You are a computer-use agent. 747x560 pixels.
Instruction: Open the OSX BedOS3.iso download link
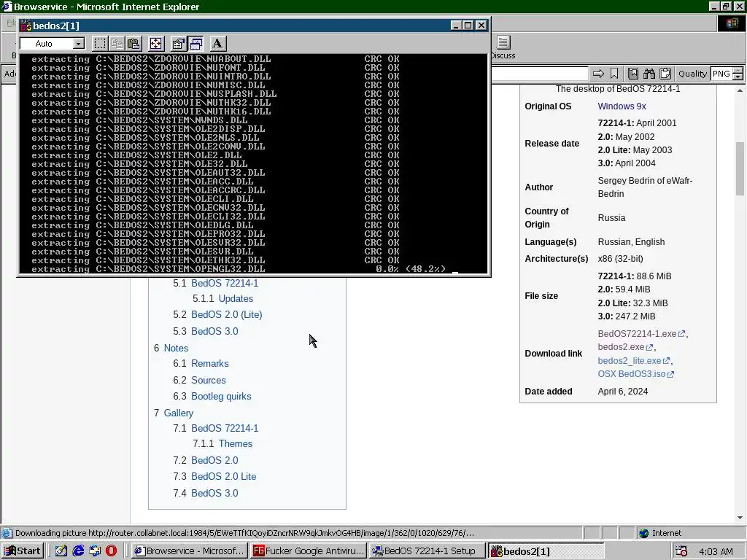(631, 374)
